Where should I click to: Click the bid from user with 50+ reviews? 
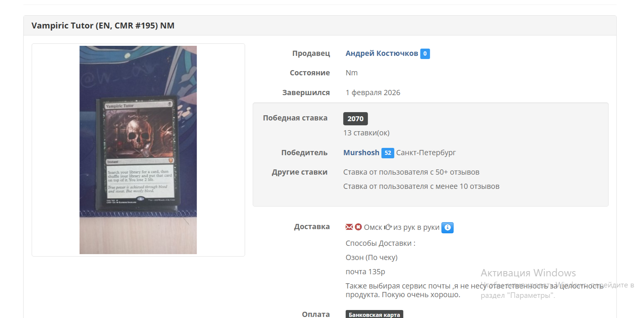click(411, 172)
